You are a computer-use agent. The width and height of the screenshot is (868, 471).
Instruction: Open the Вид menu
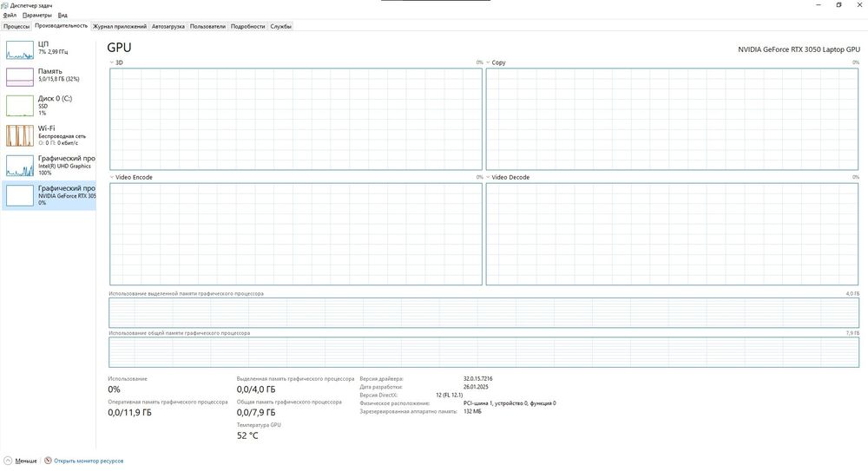pos(62,15)
